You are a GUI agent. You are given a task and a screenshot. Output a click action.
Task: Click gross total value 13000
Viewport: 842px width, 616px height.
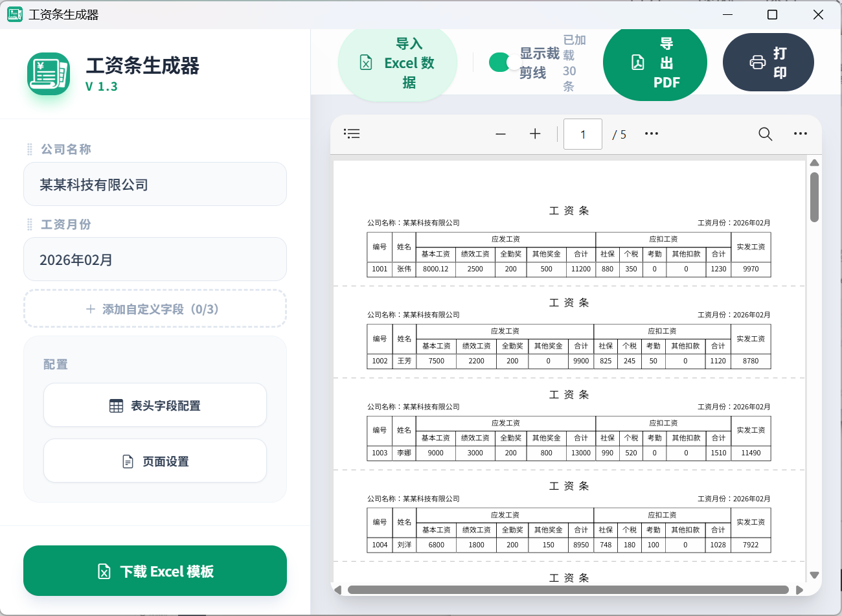[x=581, y=453]
